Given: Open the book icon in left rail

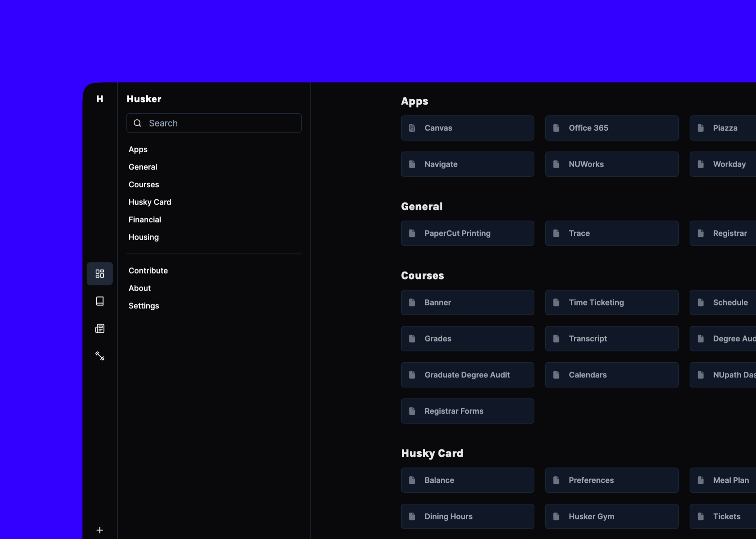Looking at the screenshot, I should tap(100, 301).
